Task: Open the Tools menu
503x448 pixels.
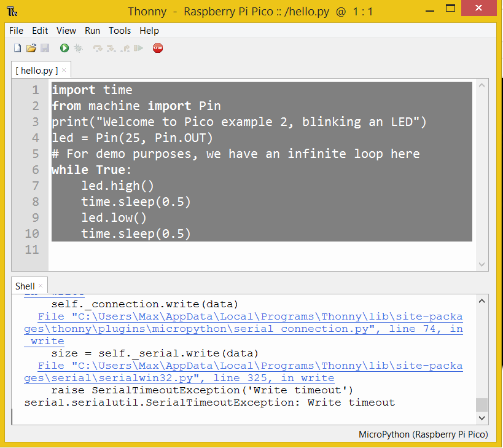Action: (120, 31)
